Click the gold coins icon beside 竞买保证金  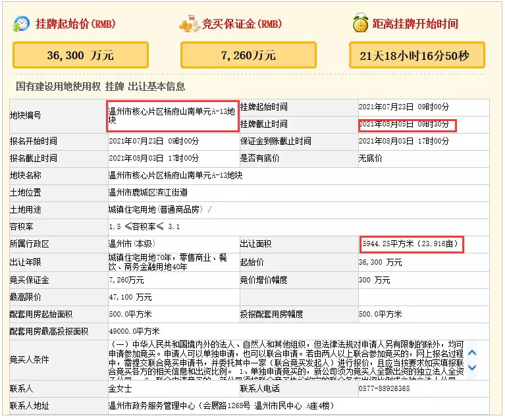coord(190,24)
